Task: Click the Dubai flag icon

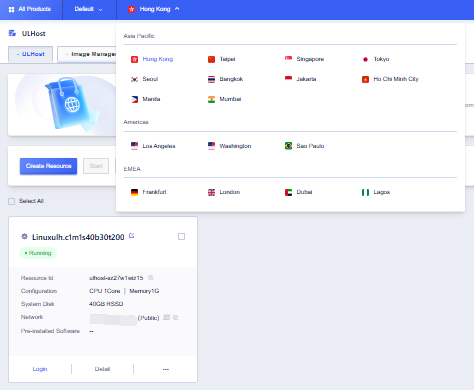Action: [x=288, y=192]
